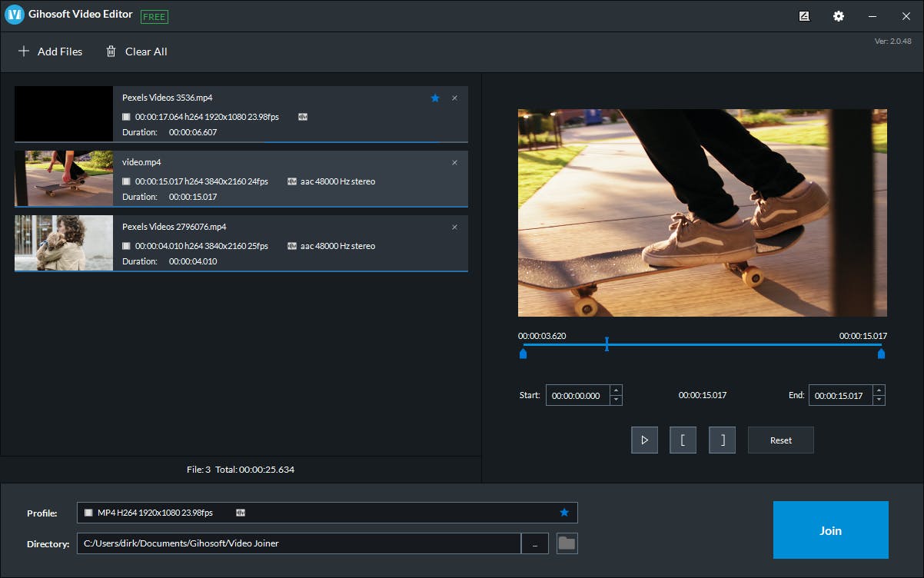Click the blue star on Pexels Videos 3536.mp4
The height and width of the screenshot is (578, 924).
coord(435,98)
